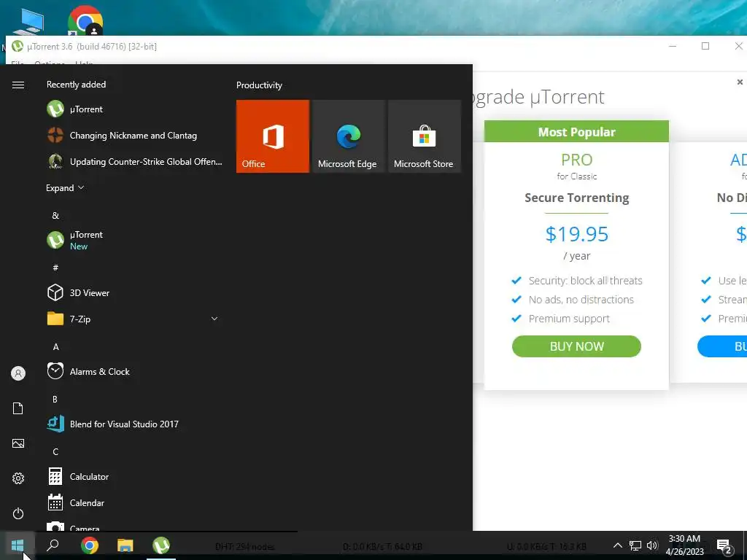This screenshot has height=560, width=747.
Task: Open network status tray icon
Action: click(635, 545)
